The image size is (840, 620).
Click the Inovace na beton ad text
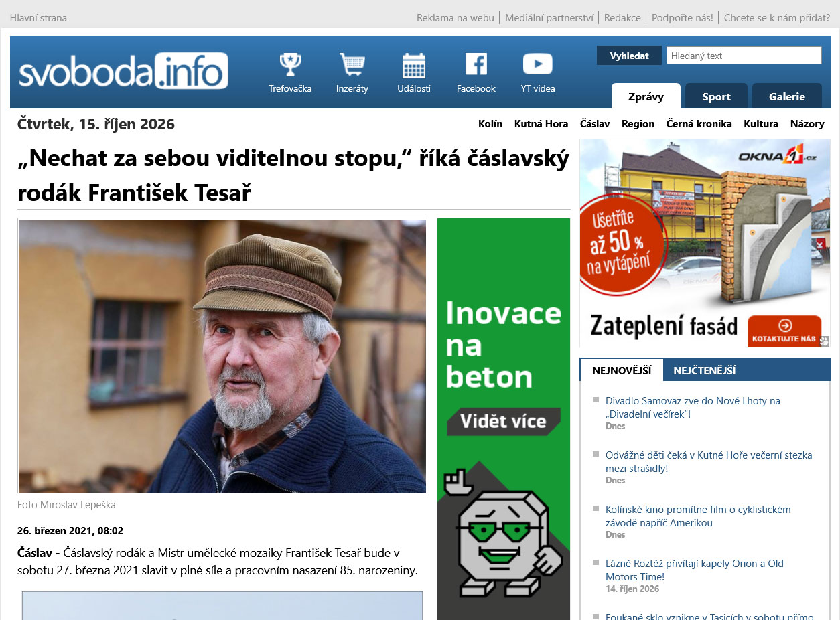(503, 345)
